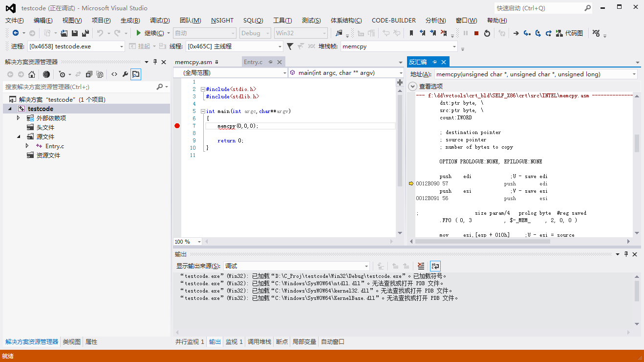Toggle pin on Disassembly tab

point(434,62)
